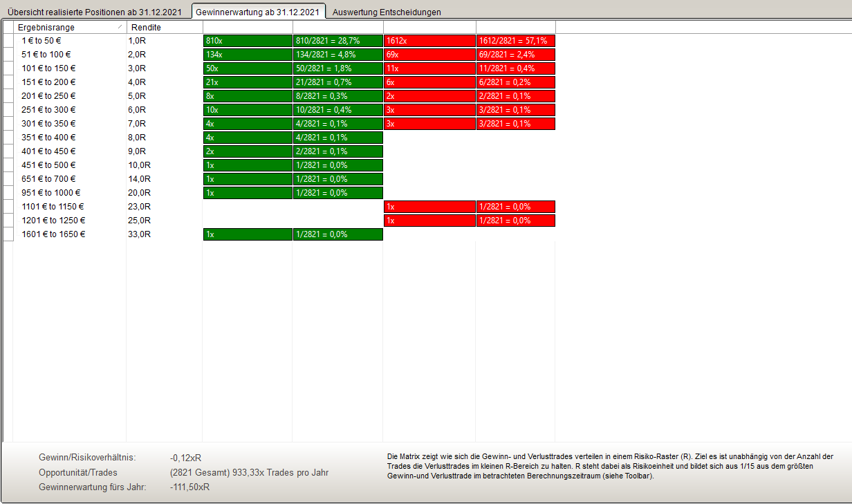Click green cell 134/2821 = 4,8%
852x504 pixels.
tap(337, 55)
